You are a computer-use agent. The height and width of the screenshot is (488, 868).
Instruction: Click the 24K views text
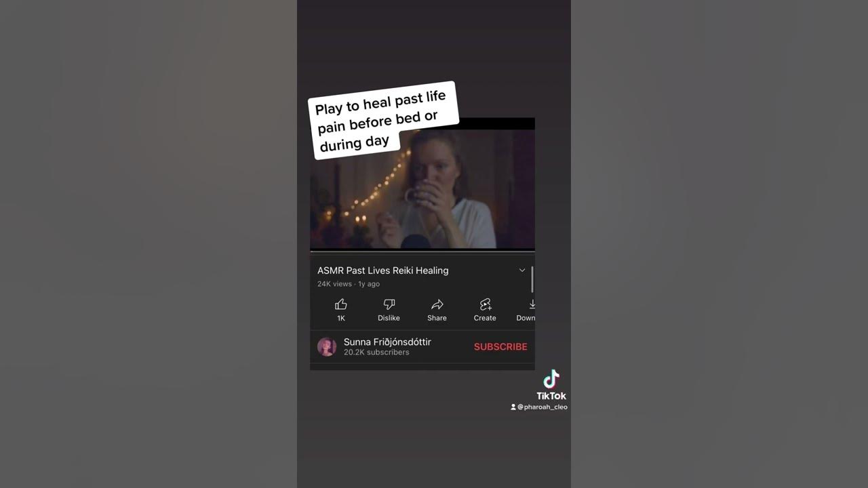coord(334,284)
